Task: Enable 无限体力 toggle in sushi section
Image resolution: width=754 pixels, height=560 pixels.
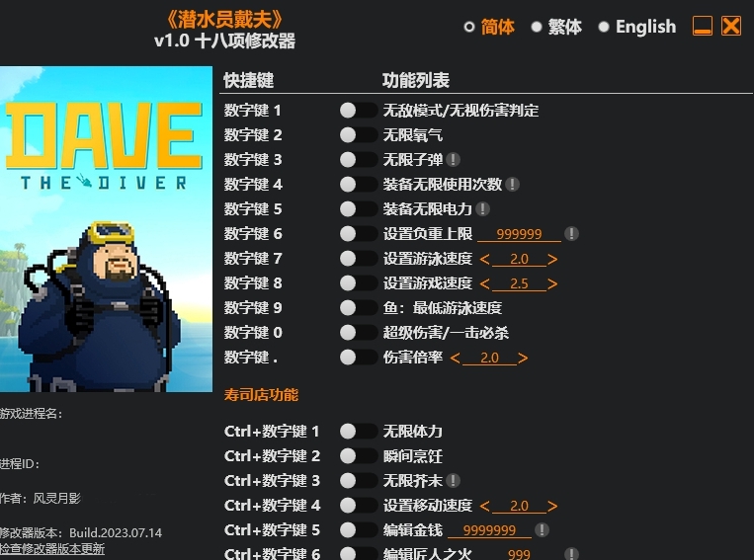Action: click(359, 432)
